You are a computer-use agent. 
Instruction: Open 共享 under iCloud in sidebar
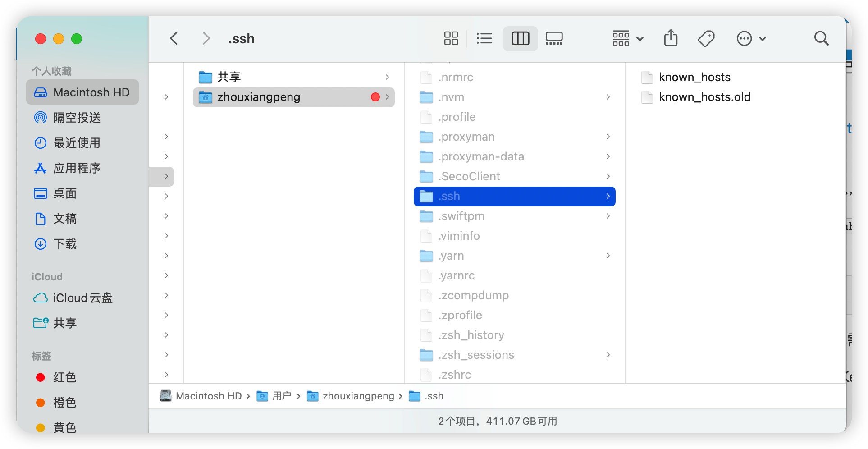coord(82,323)
